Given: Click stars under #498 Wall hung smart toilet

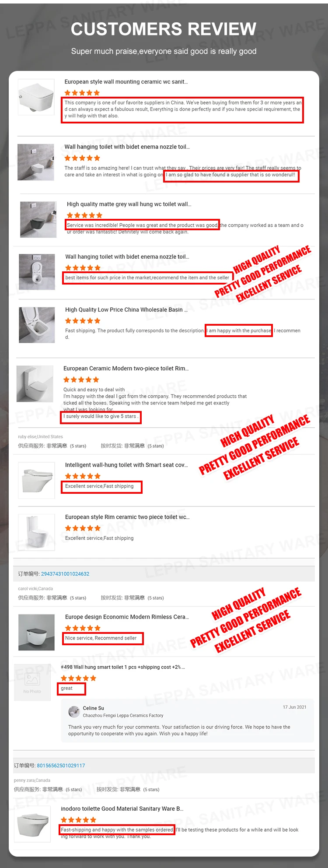Looking at the screenshot, I should [x=78, y=678].
